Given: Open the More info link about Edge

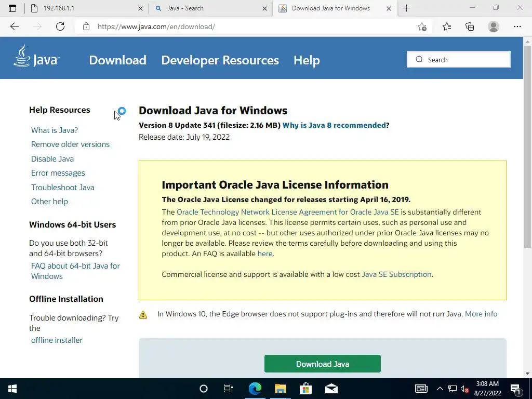Looking at the screenshot, I should tap(481, 314).
